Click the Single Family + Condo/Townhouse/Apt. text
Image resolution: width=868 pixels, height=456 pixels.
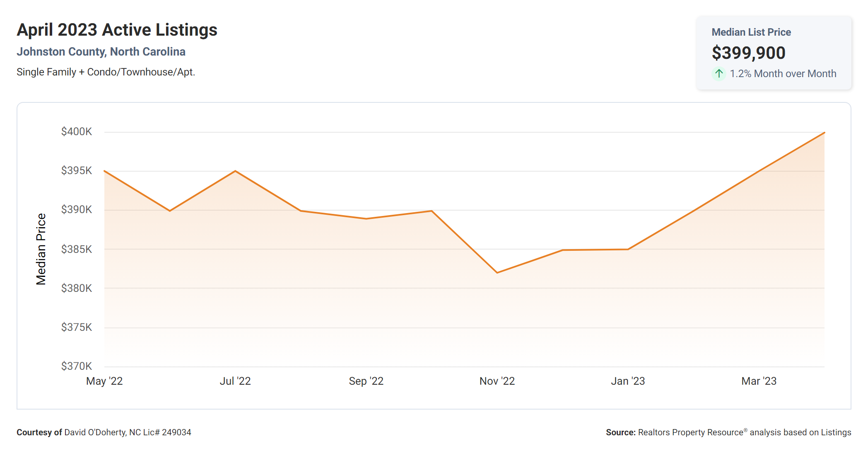(106, 72)
